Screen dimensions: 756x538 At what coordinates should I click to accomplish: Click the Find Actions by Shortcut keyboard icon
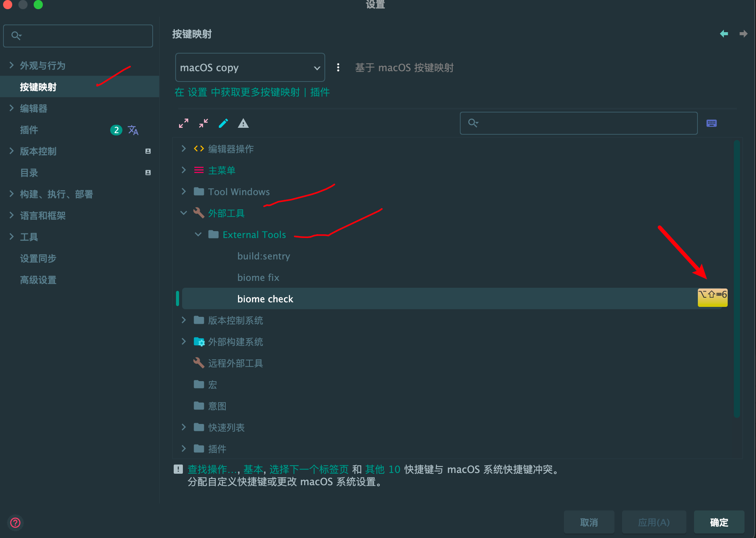(712, 123)
